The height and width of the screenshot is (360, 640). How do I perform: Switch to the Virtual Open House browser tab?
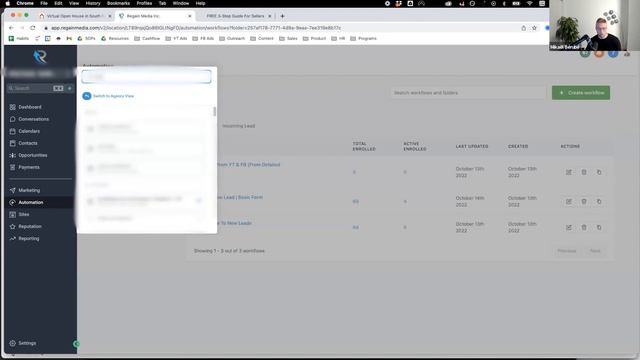75,16
